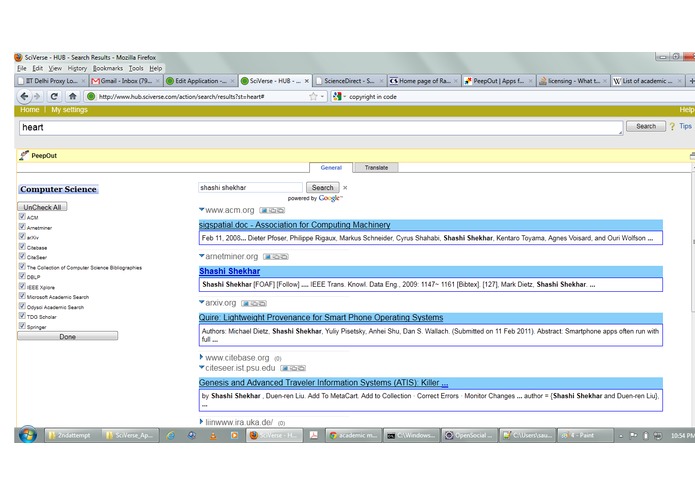Bookmark the page with the star icon
The height and width of the screenshot is (494, 695).
(x=313, y=96)
